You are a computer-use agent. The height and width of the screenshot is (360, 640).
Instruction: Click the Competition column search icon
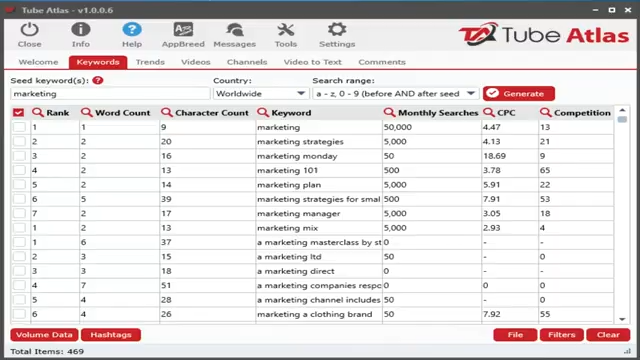click(545, 113)
